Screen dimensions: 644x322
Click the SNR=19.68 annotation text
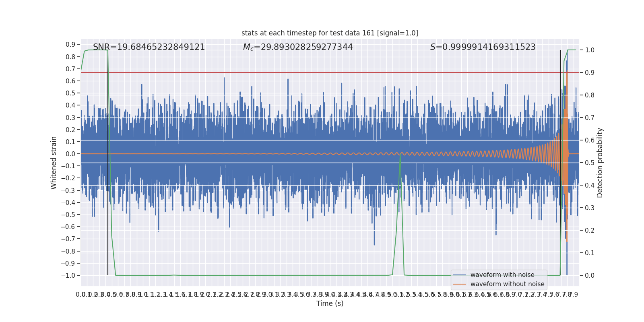pyautogui.click(x=149, y=47)
